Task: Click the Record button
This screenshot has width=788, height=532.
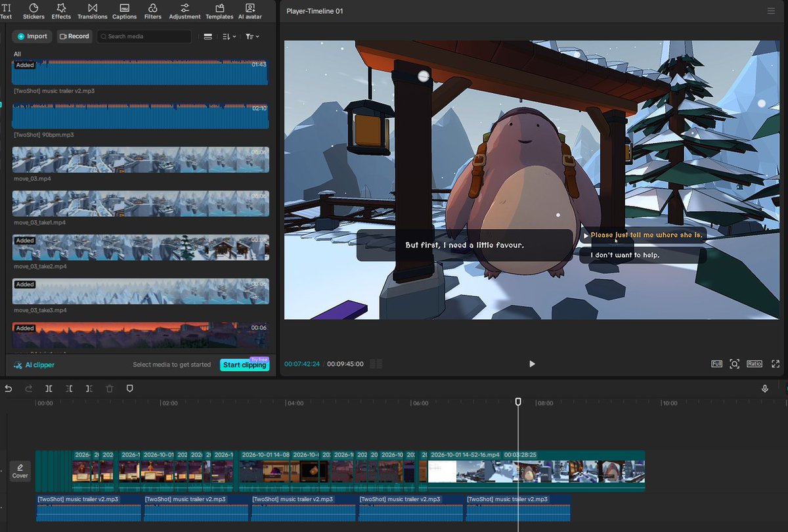Action: click(x=74, y=36)
